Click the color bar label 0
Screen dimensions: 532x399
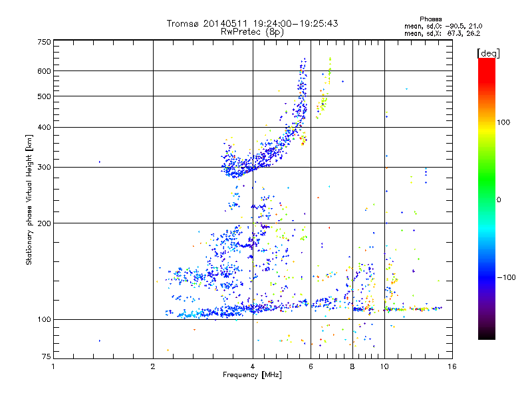tap(499, 200)
